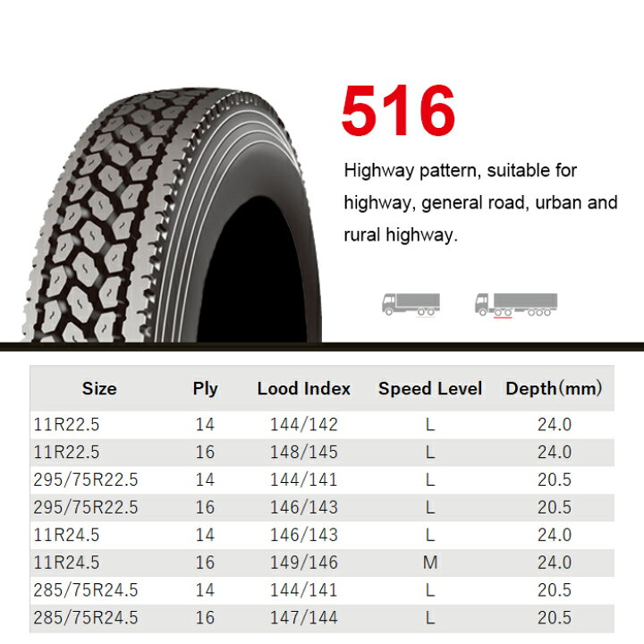Click the "Size" column header
644x644 pixels.
99,388
